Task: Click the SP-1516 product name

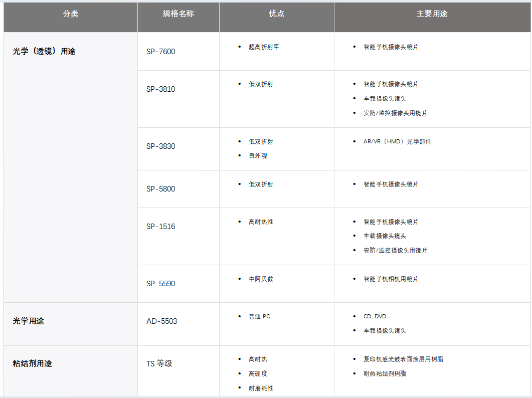Action: (x=161, y=227)
